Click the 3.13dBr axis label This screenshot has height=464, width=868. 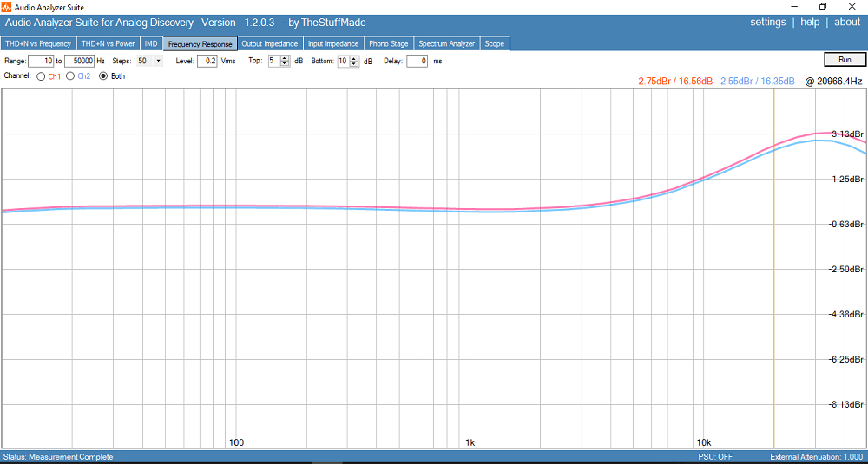[847, 134]
